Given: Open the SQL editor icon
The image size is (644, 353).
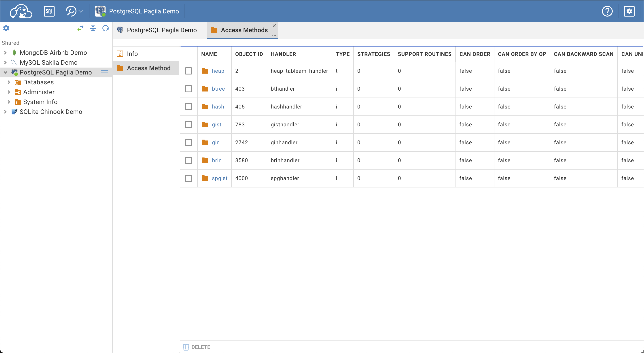Looking at the screenshot, I should 49,11.
